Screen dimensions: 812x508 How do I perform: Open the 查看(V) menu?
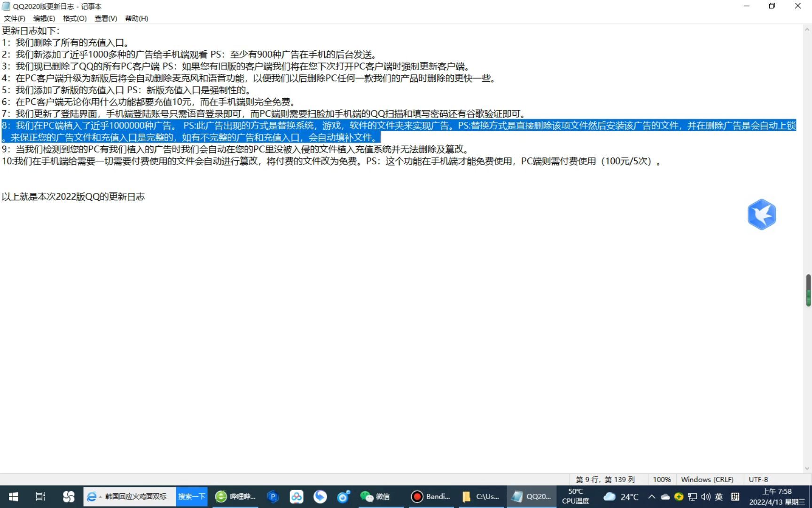point(106,18)
